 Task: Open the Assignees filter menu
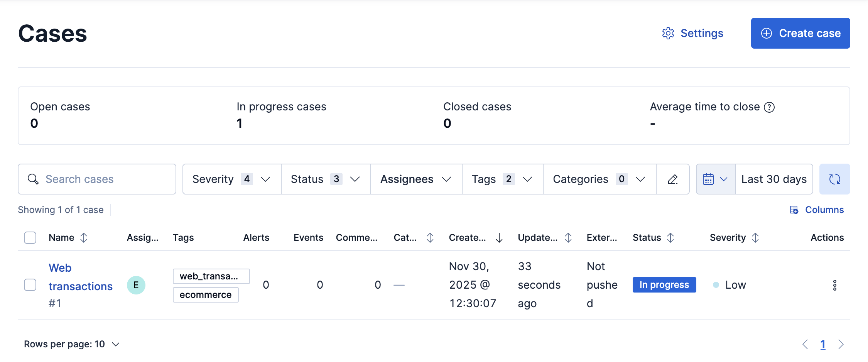(x=415, y=179)
